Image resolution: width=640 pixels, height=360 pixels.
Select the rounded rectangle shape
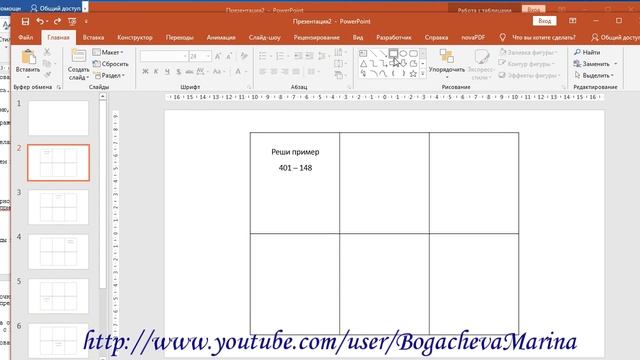point(413,53)
